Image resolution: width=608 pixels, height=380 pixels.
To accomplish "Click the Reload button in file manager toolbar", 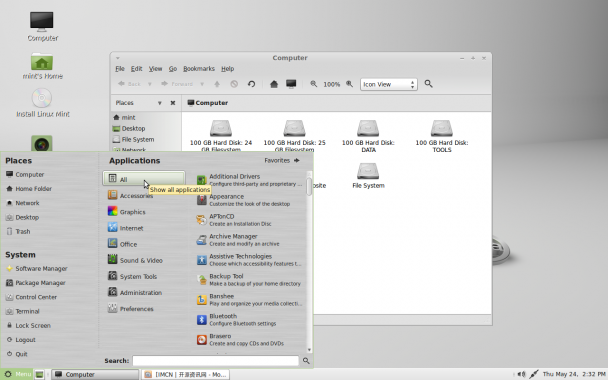I will tap(251, 84).
